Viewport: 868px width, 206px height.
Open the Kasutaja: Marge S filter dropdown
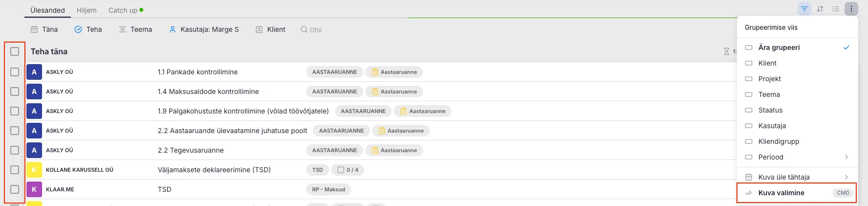(204, 29)
